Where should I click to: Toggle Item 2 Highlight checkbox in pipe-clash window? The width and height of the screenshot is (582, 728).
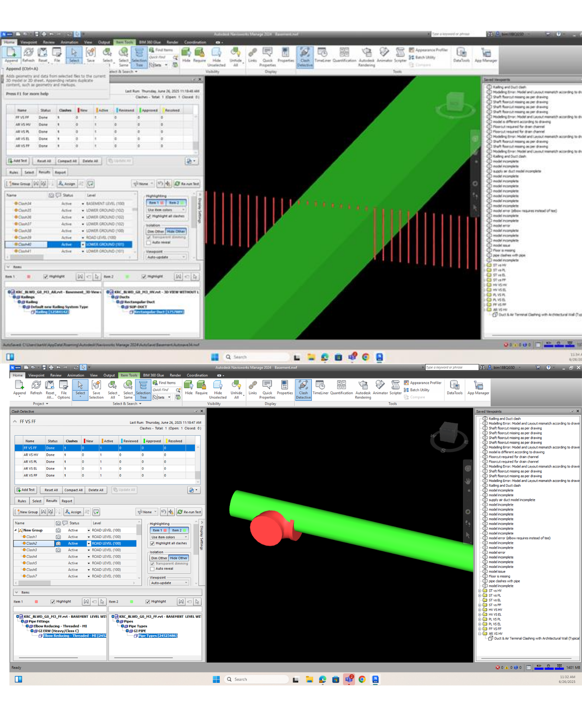148,602
